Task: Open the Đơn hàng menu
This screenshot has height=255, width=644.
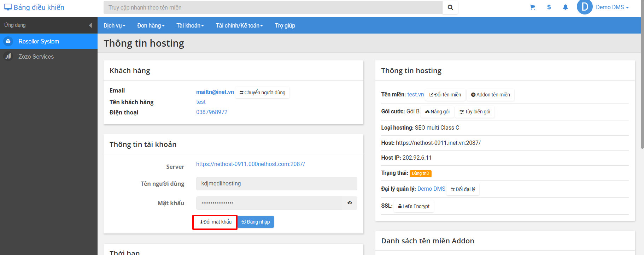Action: [x=151, y=25]
